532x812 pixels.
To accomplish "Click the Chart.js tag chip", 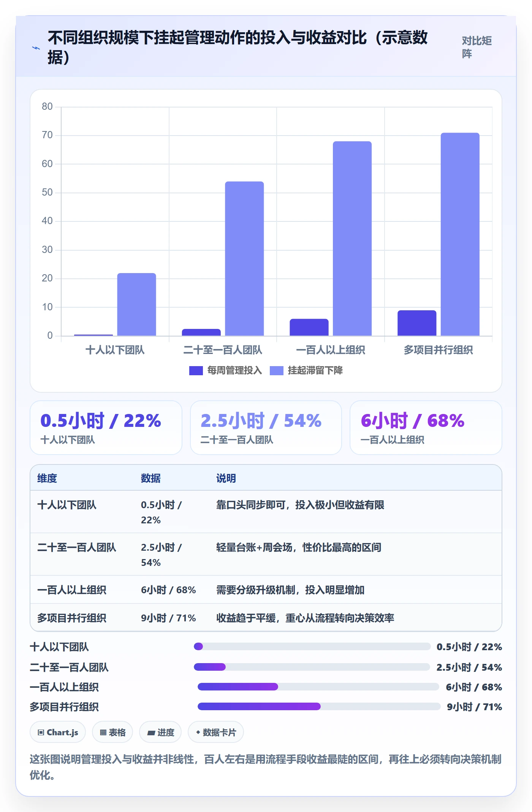I will tap(58, 732).
